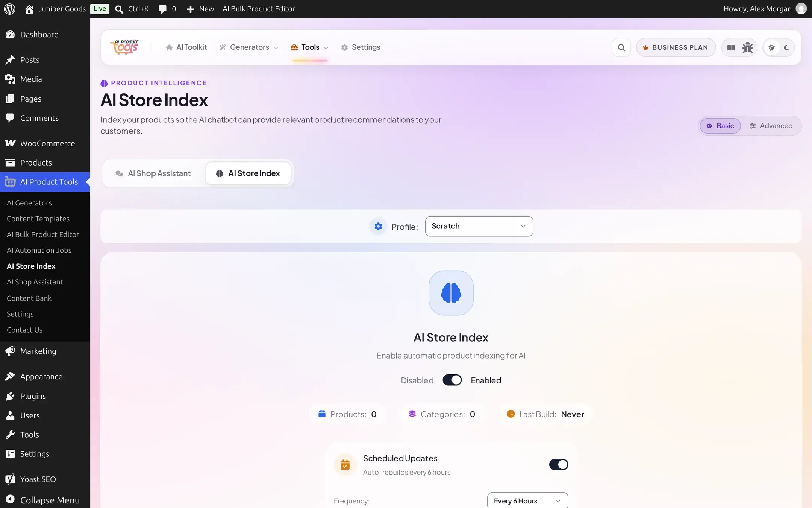
Task: Select Advanced view mode
Action: pos(771,126)
